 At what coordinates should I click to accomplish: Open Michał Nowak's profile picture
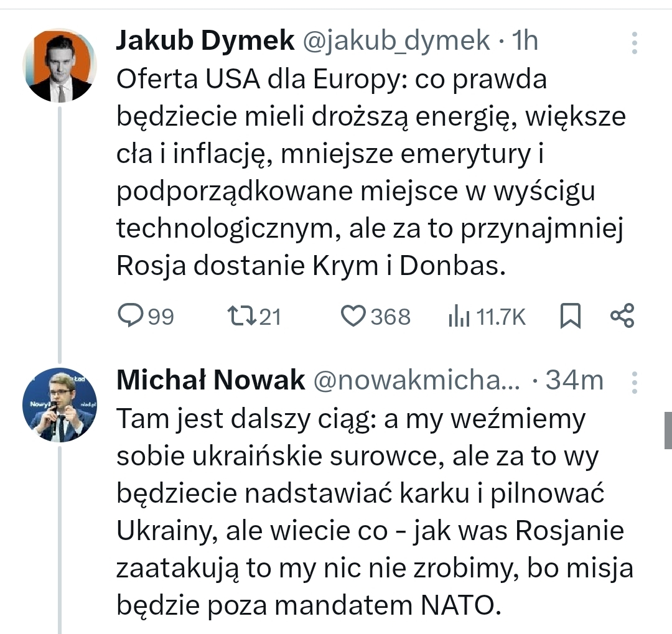60,405
